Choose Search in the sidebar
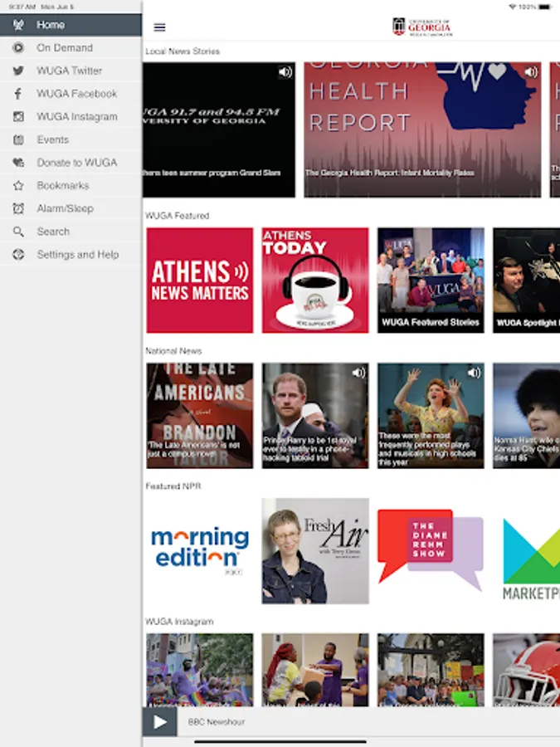 [71, 232]
